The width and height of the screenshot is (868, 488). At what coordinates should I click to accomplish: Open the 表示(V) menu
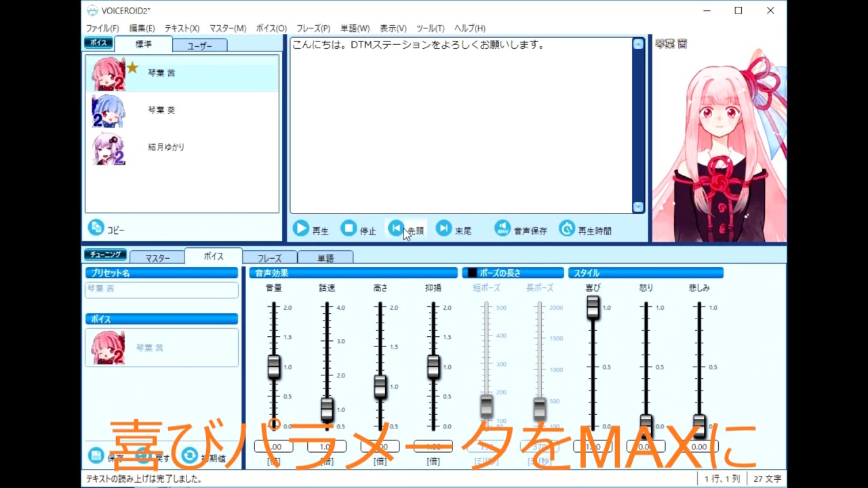[x=393, y=28]
